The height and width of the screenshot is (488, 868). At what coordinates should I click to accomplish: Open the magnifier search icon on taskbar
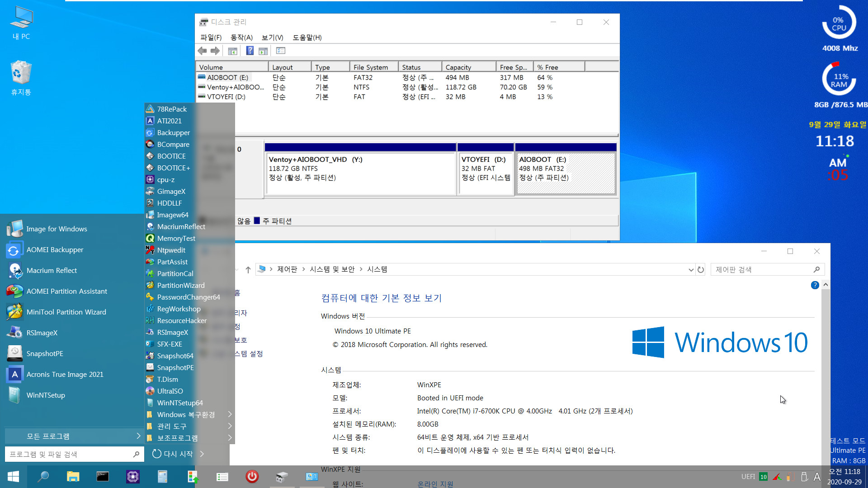click(x=43, y=476)
